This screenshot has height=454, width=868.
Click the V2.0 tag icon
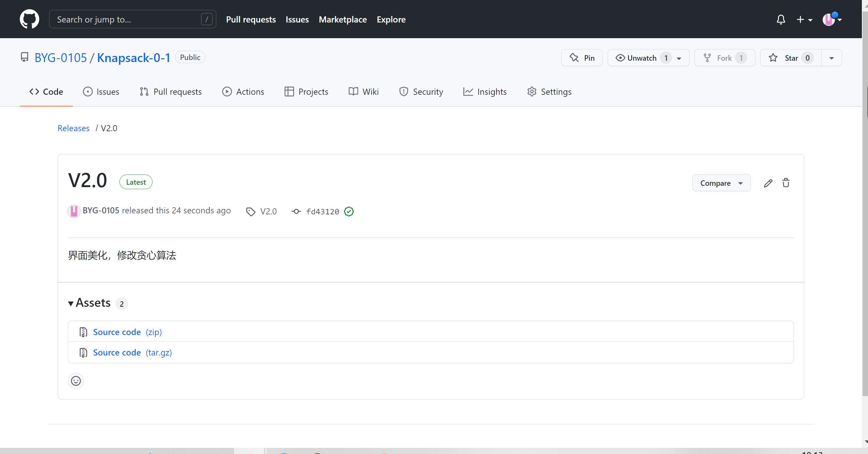pyautogui.click(x=251, y=212)
